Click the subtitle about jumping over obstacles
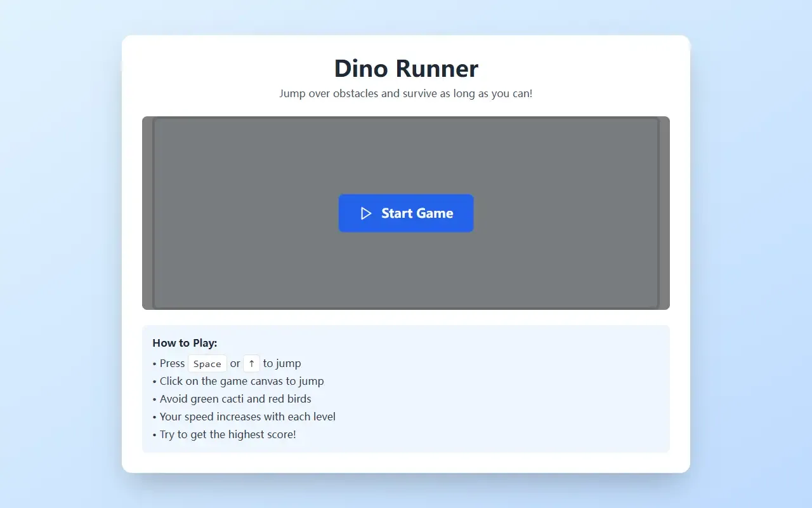 pyautogui.click(x=406, y=93)
